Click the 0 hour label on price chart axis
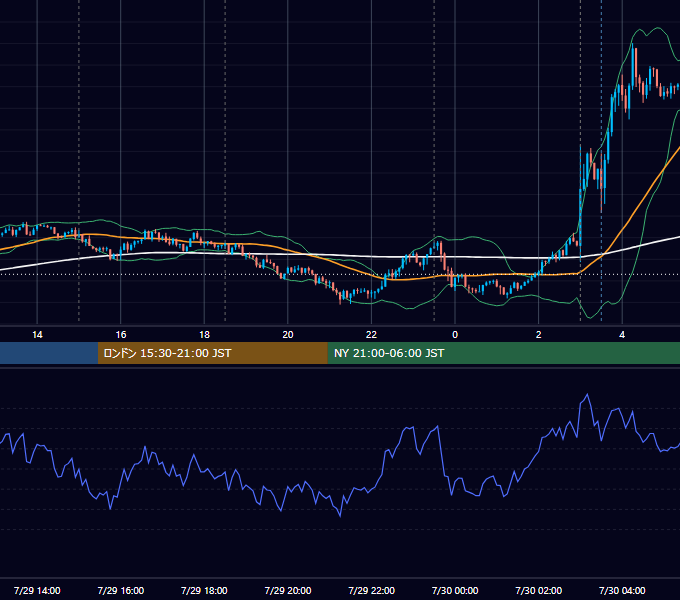This screenshot has height=600, width=680. point(455,335)
